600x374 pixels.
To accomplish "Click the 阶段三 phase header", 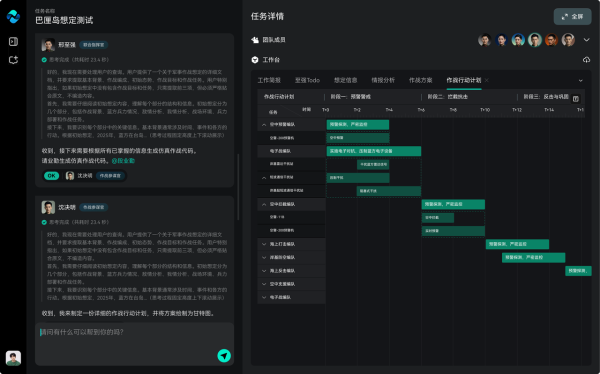I will click(546, 97).
